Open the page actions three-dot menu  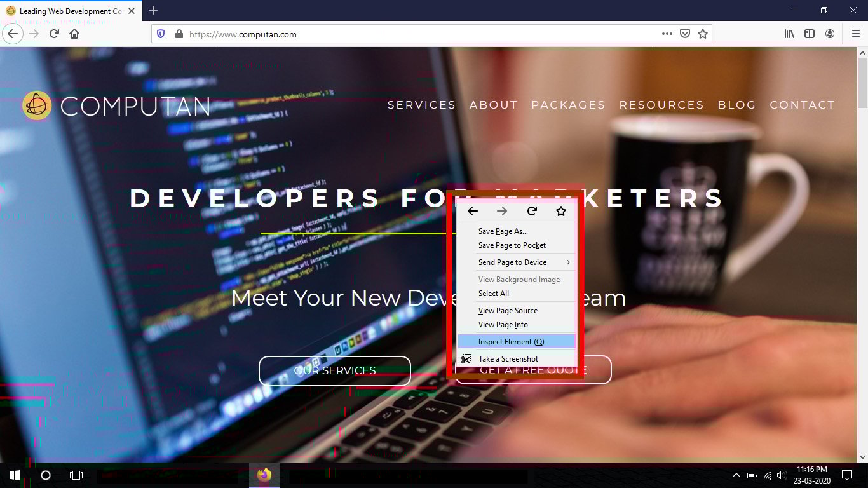click(x=667, y=34)
